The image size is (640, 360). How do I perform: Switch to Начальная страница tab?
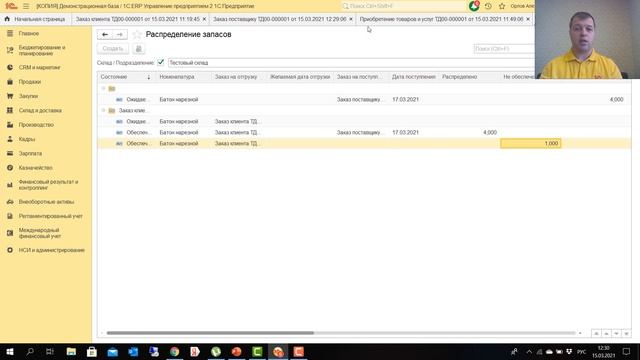[36, 19]
